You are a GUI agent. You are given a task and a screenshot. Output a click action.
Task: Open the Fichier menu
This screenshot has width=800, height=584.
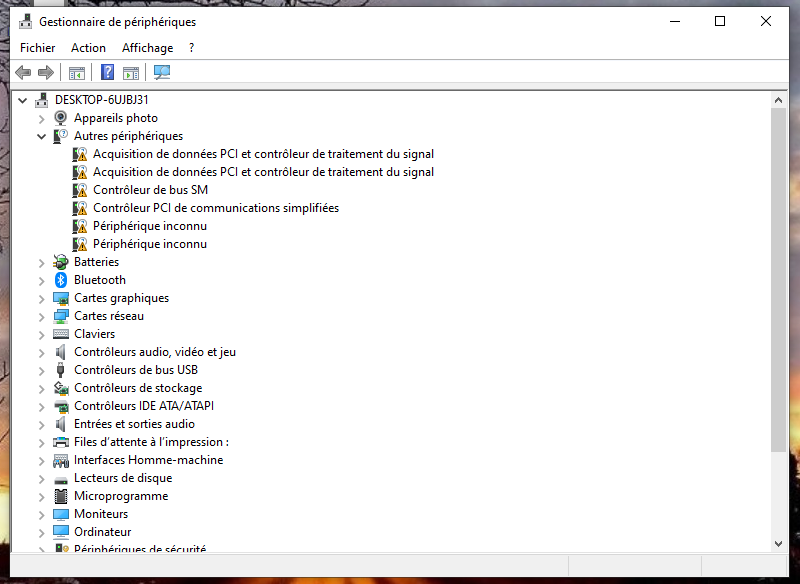37,48
